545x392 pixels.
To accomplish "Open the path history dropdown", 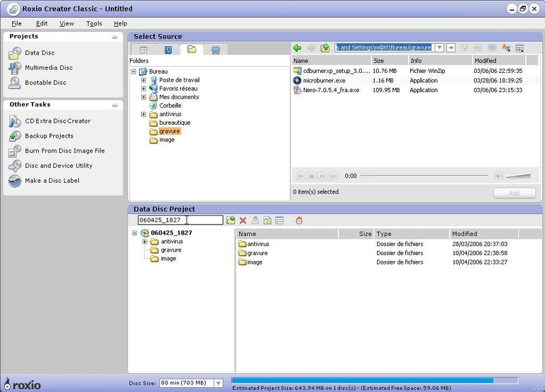I will [440, 47].
